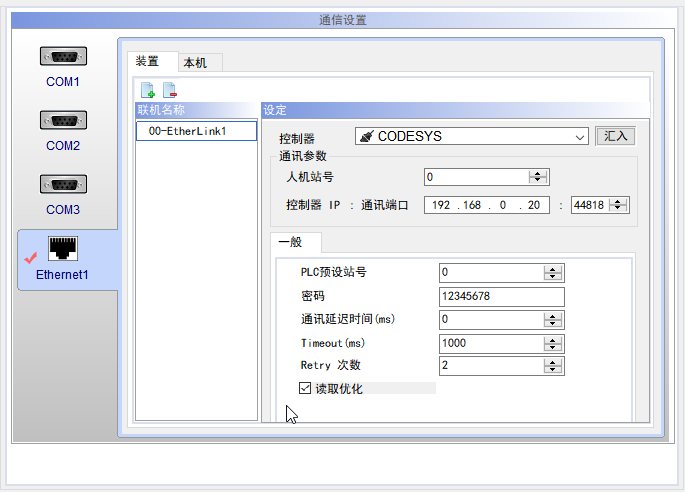
Task: Decrease the 通讯端口 port number spinner
Action: point(619,209)
